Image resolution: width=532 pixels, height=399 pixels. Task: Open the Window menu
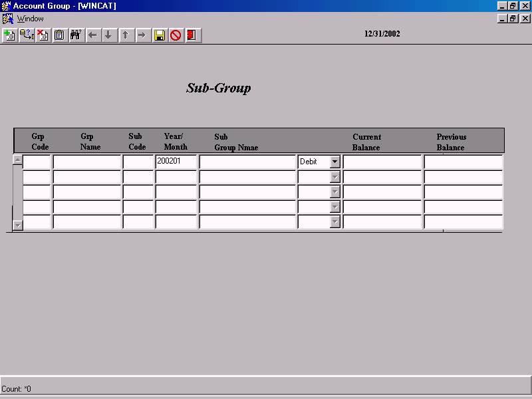point(29,19)
